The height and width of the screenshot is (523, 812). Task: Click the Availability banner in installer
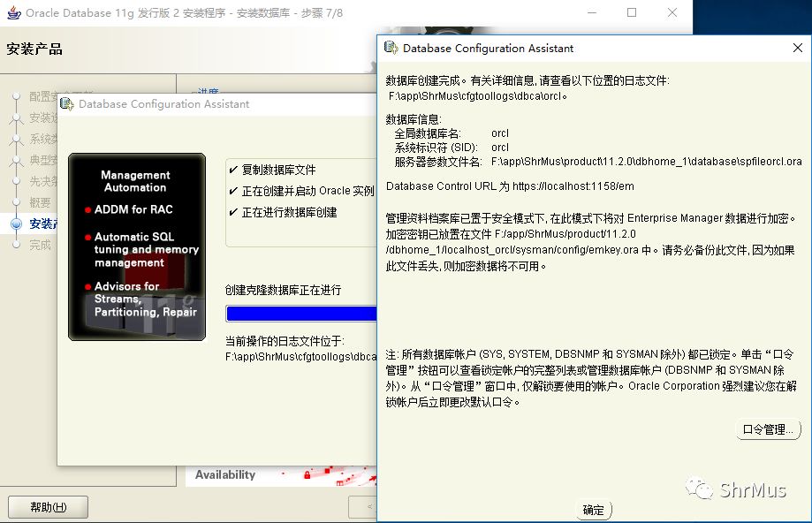pyautogui.click(x=281, y=474)
